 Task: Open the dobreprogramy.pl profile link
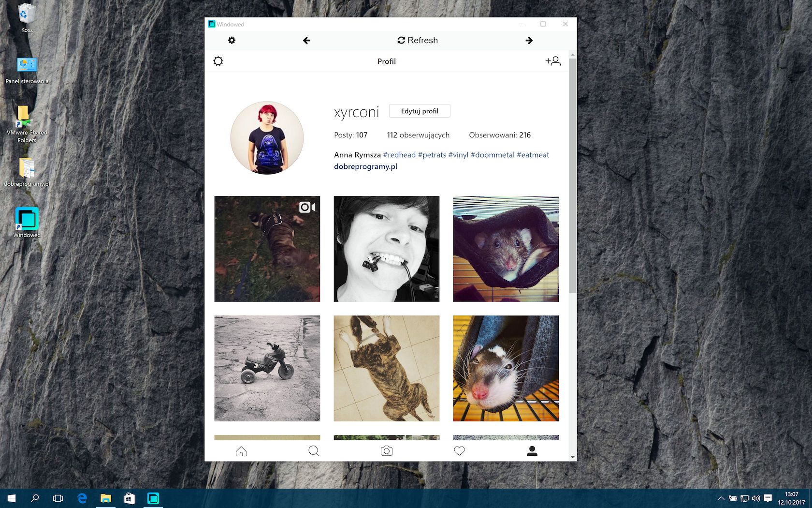click(365, 166)
